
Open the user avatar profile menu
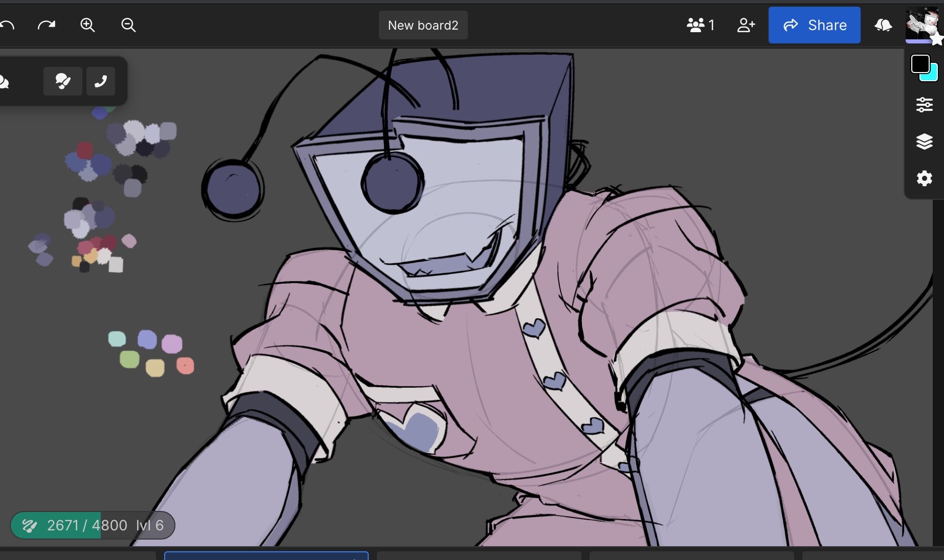(x=922, y=24)
